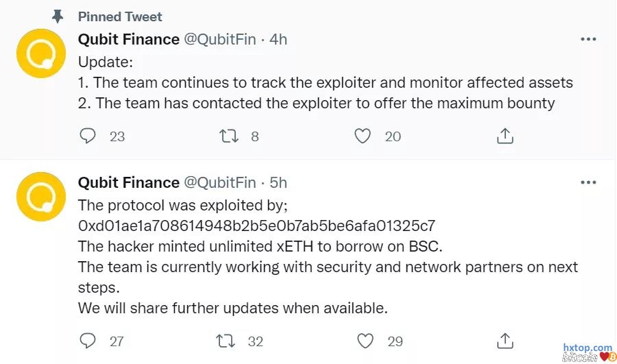
Task: Like the pinned update tweet
Action: [362, 136]
